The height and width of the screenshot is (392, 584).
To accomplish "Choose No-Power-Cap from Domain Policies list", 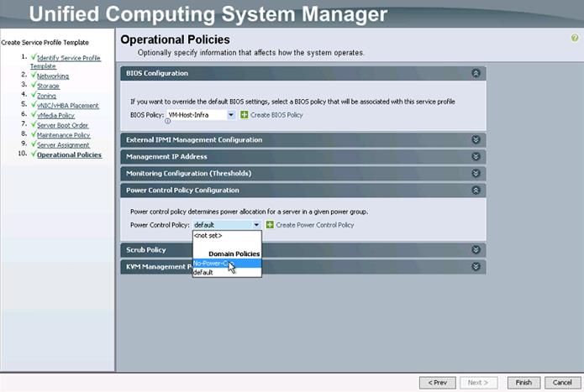I will click(227, 264).
